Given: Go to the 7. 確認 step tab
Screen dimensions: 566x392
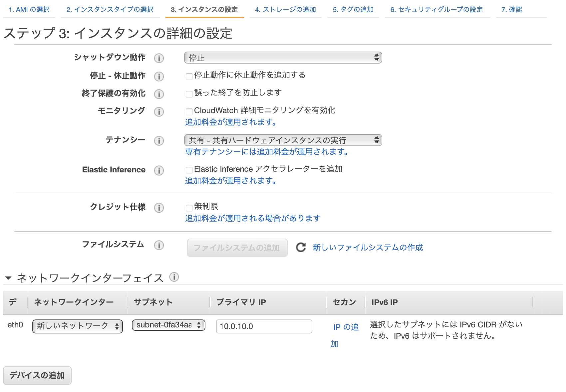Looking at the screenshot, I should pos(512,10).
